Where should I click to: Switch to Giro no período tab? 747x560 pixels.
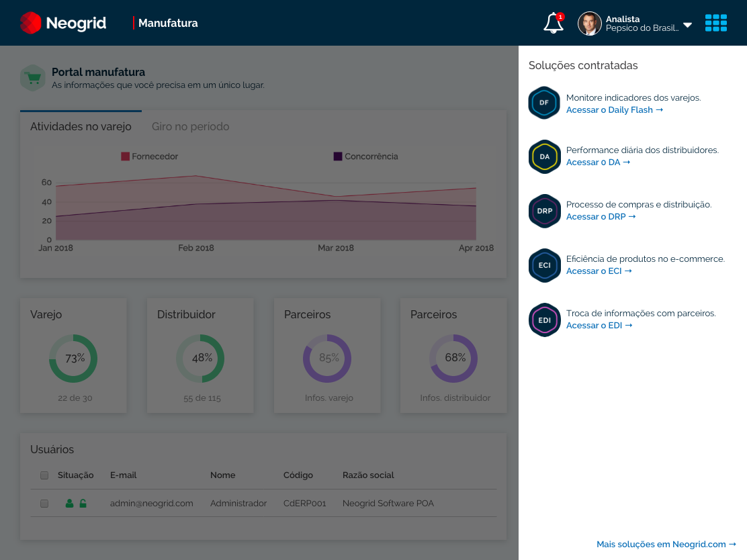(x=191, y=127)
